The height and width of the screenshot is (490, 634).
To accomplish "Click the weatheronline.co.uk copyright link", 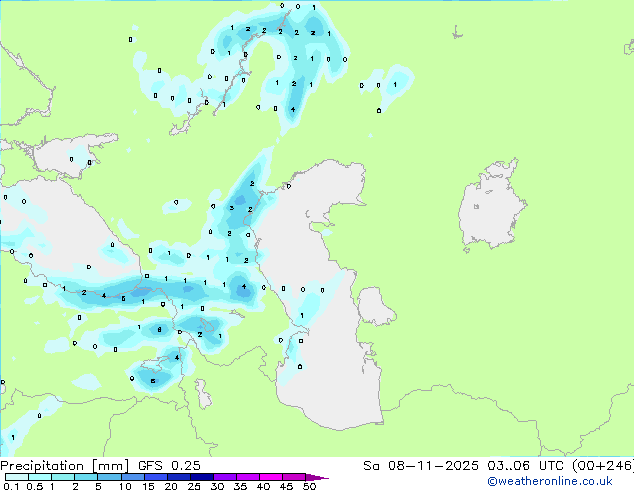I will click(550, 481).
